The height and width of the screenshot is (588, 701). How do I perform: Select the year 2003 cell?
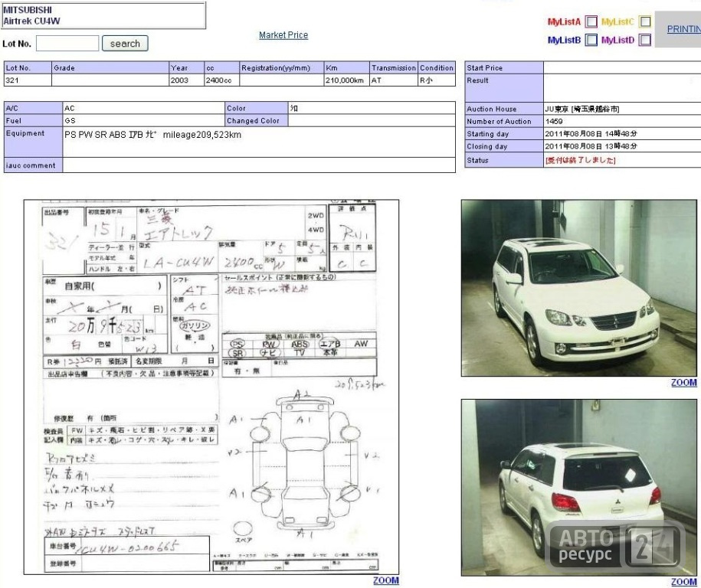pyautogui.click(x=186, y=80)
